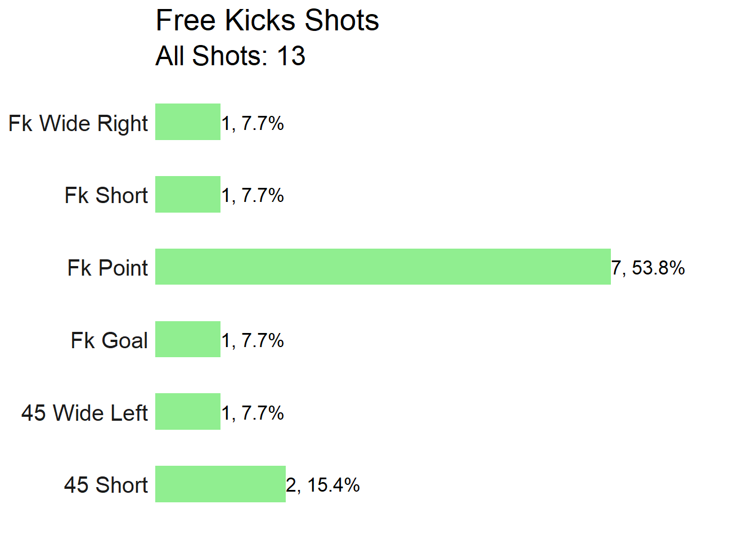Click the value label beside Fk Wide Right
The height and width of the screenshot is (540, 756).
click(253, 124)
